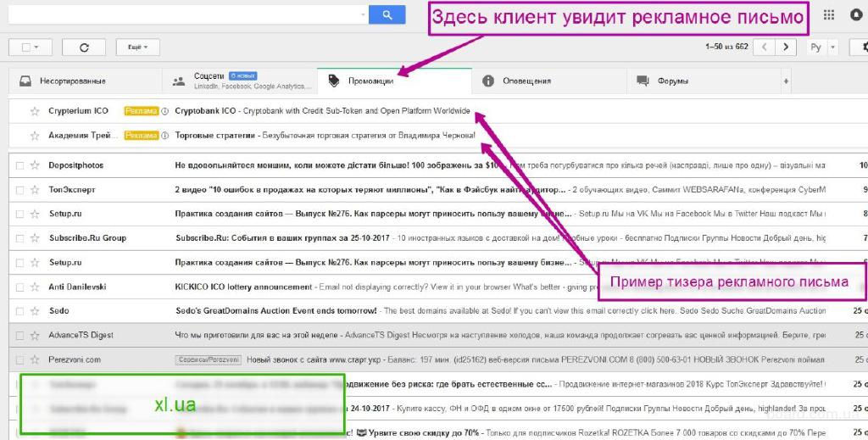
Task: Open the Google apps grid icon
Action: click(829, 15)
